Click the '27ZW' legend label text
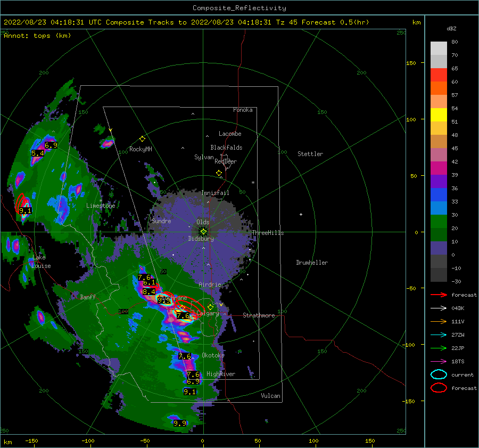This screenshot has width=479, height=448. (458, 335)
